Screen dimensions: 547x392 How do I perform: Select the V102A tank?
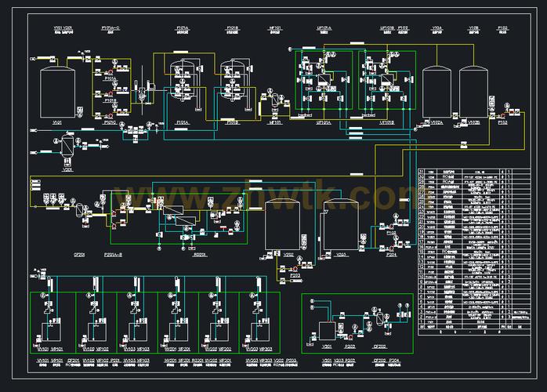pos(437,92)
